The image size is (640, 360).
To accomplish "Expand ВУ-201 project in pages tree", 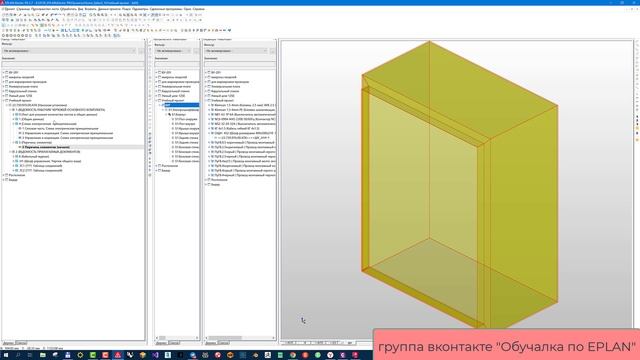I will coord(4,72).
